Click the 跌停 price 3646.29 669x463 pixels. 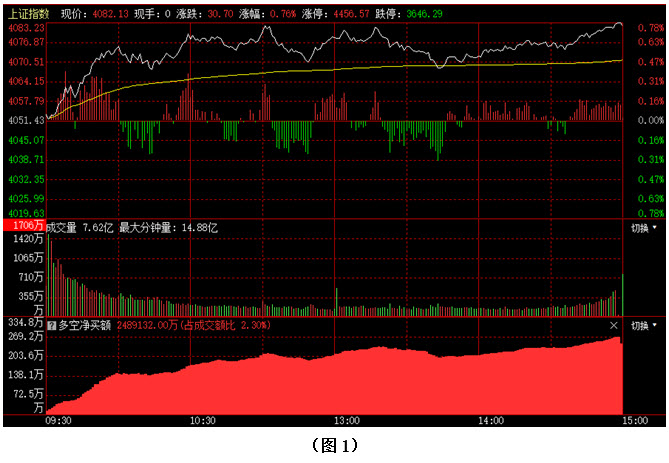[426, 14]
